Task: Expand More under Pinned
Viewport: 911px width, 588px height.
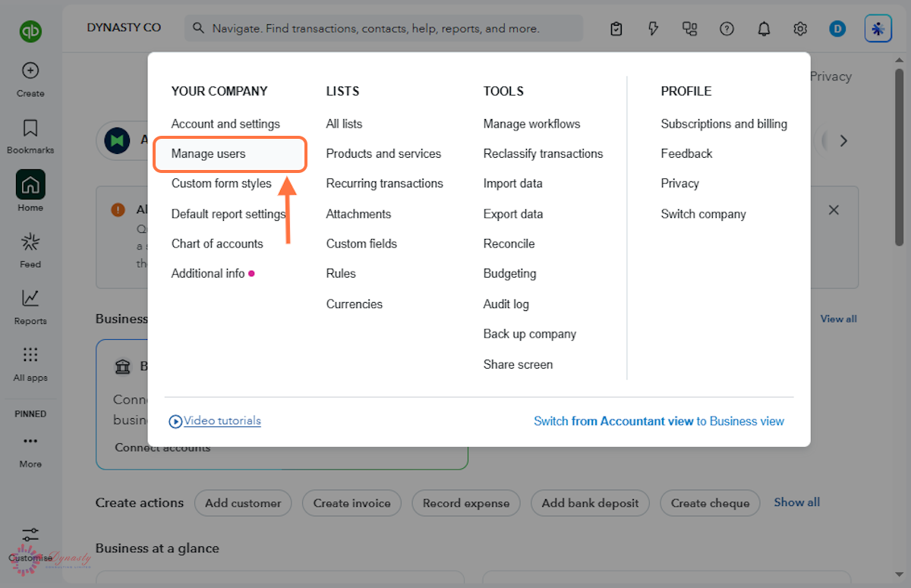Action: pos(30,451)
